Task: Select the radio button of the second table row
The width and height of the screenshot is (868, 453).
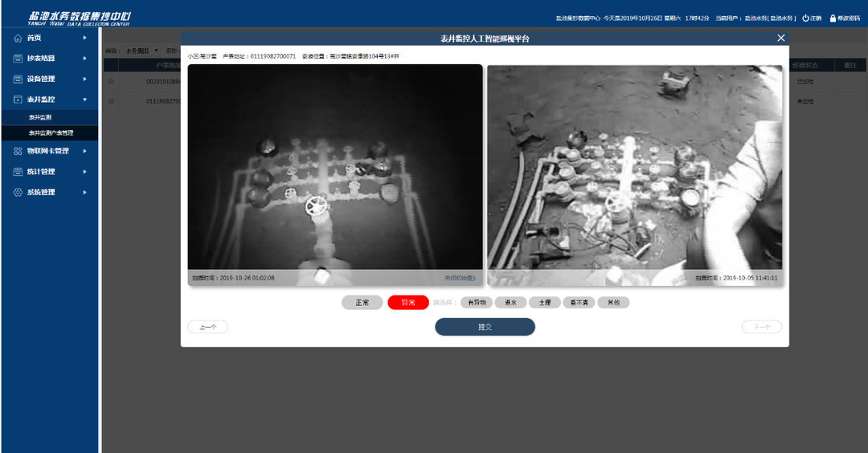Action: 111,101
